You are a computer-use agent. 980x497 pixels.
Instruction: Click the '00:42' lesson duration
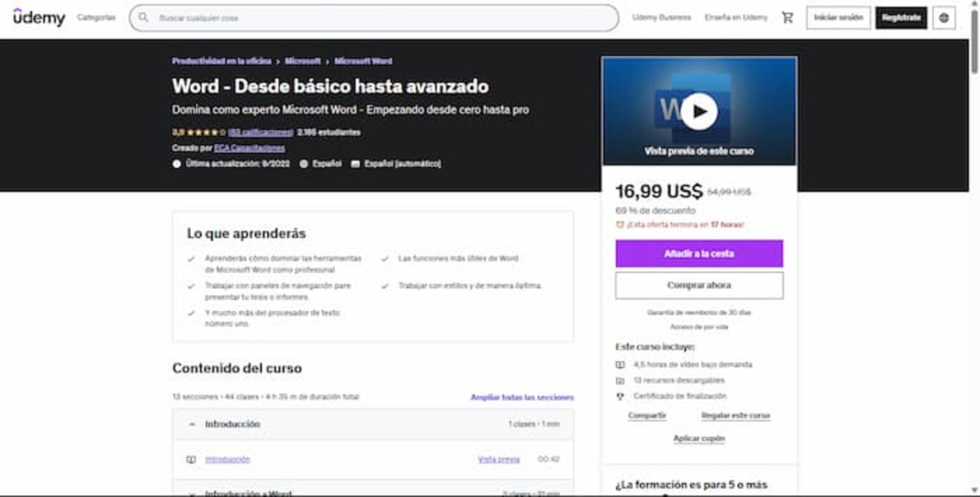(x=549, y=459)
